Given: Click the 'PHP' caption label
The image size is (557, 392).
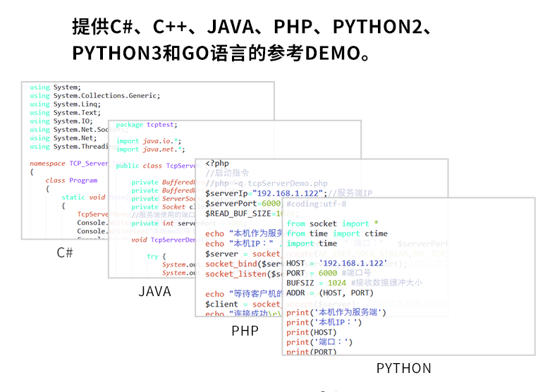Looking at the screenshot, I should (x=245, y=331).
